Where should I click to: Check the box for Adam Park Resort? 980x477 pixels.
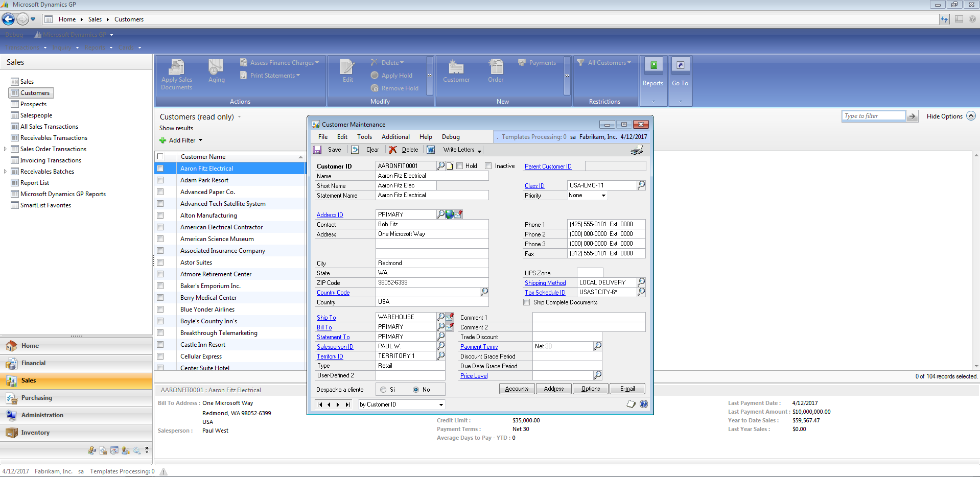point(160,180)
